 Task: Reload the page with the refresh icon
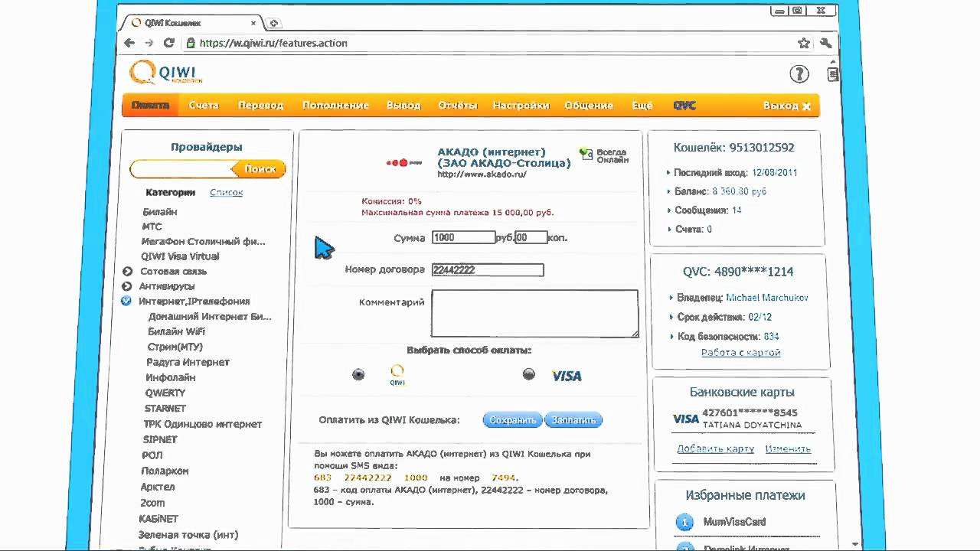point(169,44)
